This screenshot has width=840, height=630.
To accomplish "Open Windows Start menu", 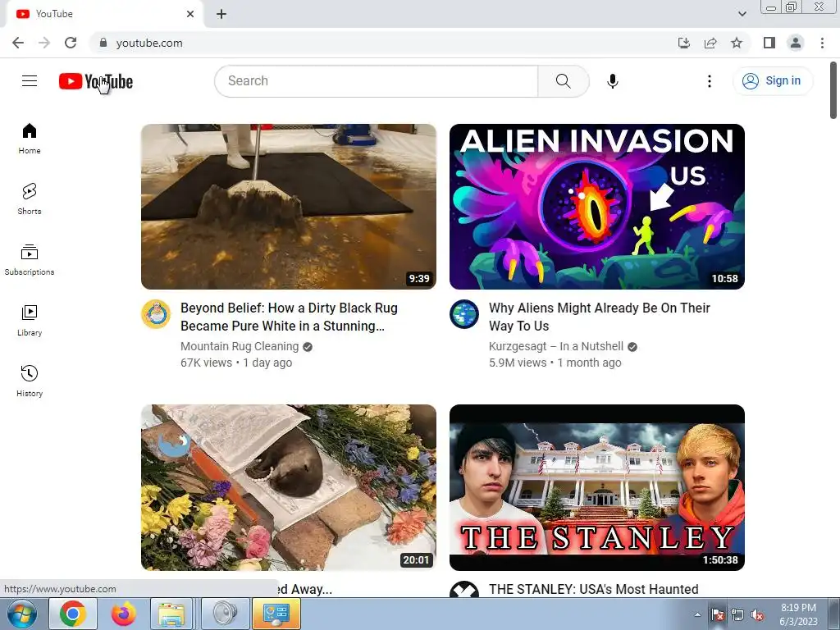I will coord(21,614).
